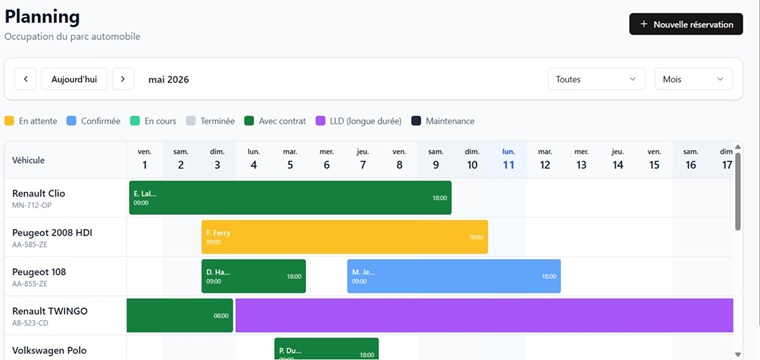
Task: Click the AB-523-CD plate number text
Action: pyautogui.click(x=30, y=323)
